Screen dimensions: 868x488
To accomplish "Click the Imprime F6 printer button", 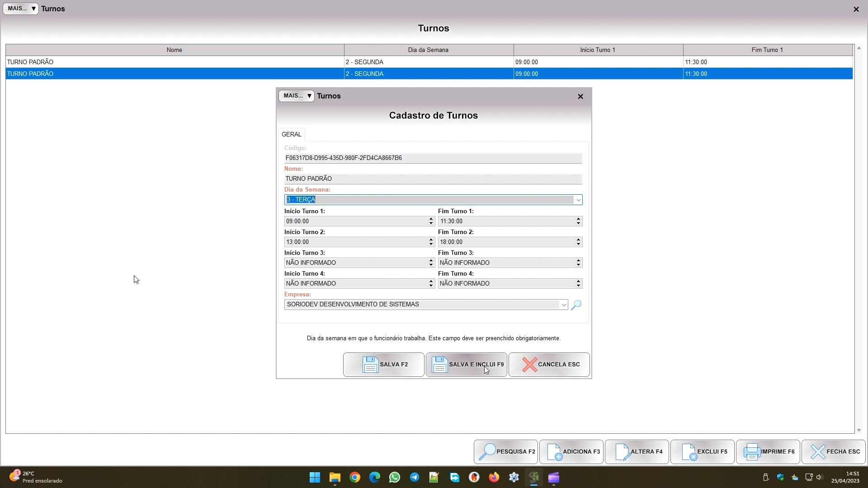I will point(768,452).
